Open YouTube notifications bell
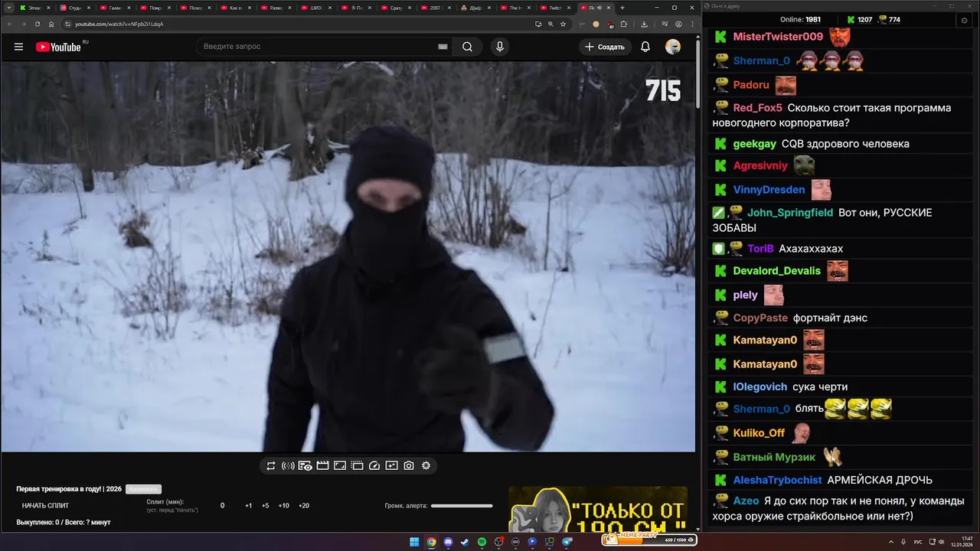This screenshot has width=980, height=551. (x=645, y=47)
